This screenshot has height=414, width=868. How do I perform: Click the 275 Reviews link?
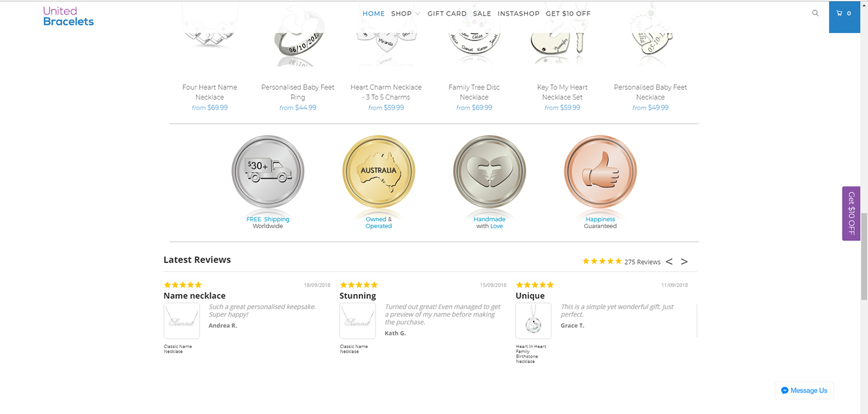click(x=642, y=262)
